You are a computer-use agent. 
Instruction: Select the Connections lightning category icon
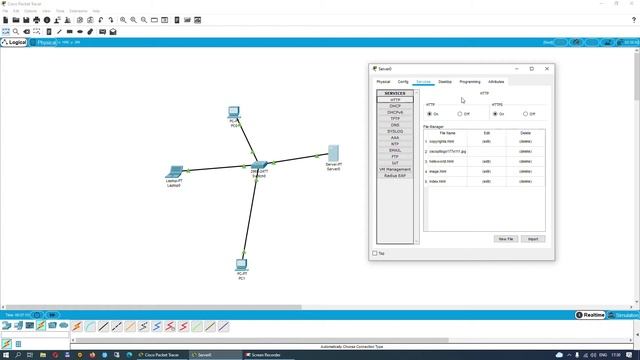tap(41, 325)
